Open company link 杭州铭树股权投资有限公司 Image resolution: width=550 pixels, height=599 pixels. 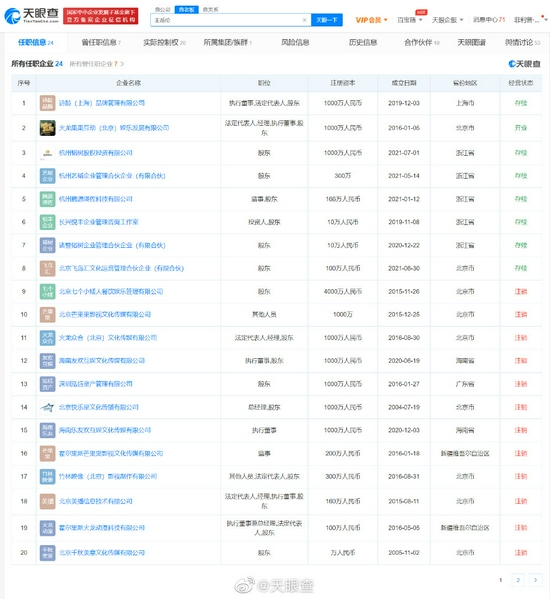click(x=95, y=153)
